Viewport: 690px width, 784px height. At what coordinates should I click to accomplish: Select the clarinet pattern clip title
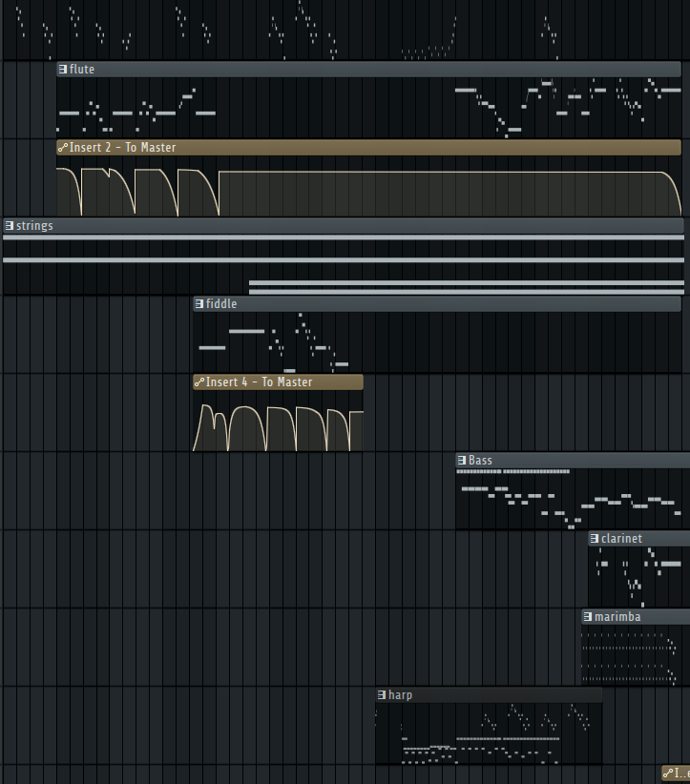click(x=621, y=539)
